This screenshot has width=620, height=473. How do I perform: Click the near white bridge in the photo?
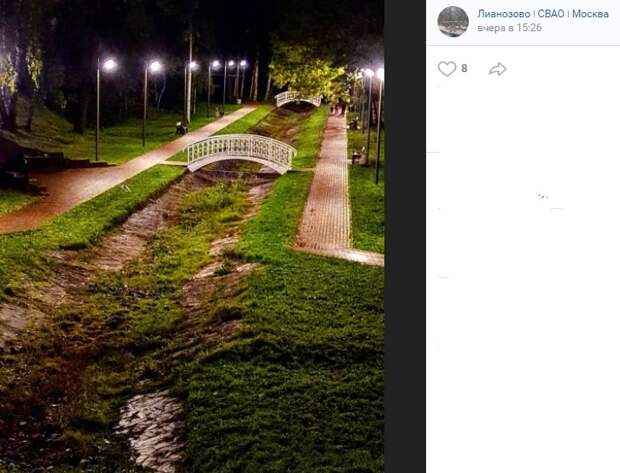click(x=240, y=153)
